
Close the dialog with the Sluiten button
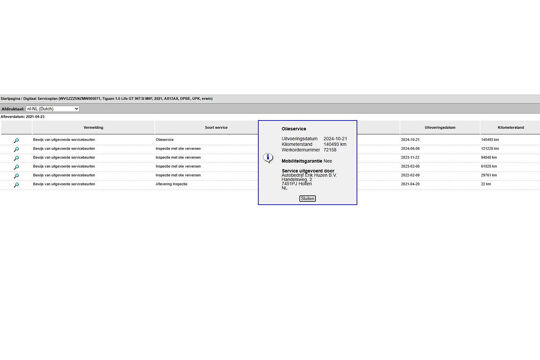coord(308,198)
